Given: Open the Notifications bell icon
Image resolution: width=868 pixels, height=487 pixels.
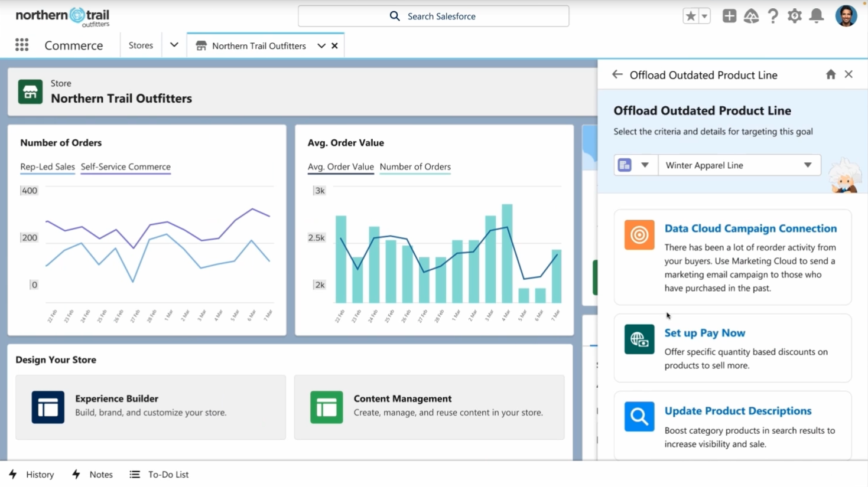Looking at the screenshot, I should (817, 16).
